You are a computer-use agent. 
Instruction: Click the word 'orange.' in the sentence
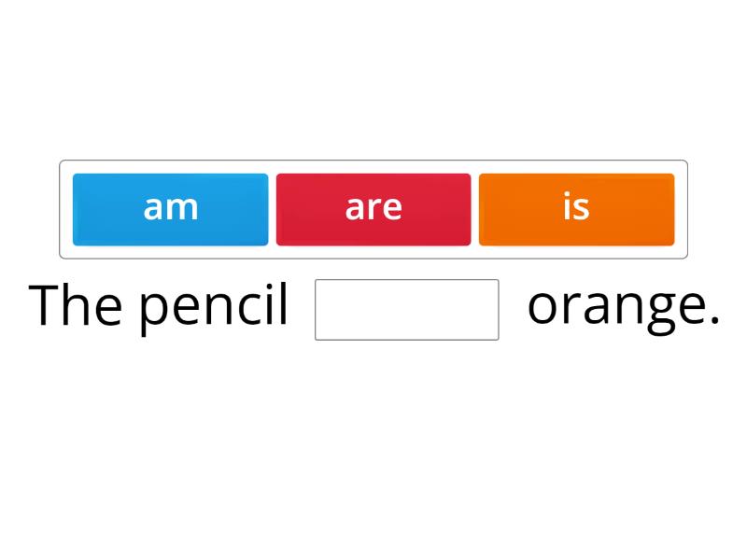point(623,308)
